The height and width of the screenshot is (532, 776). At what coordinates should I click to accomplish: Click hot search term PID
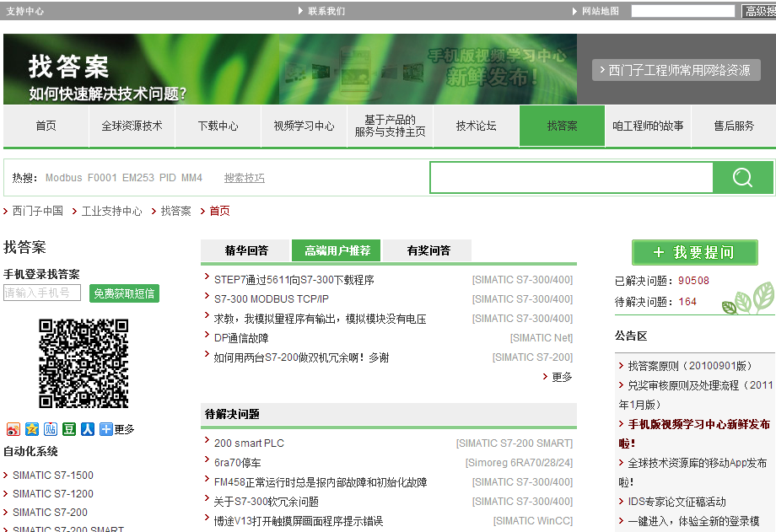[168, 178]
